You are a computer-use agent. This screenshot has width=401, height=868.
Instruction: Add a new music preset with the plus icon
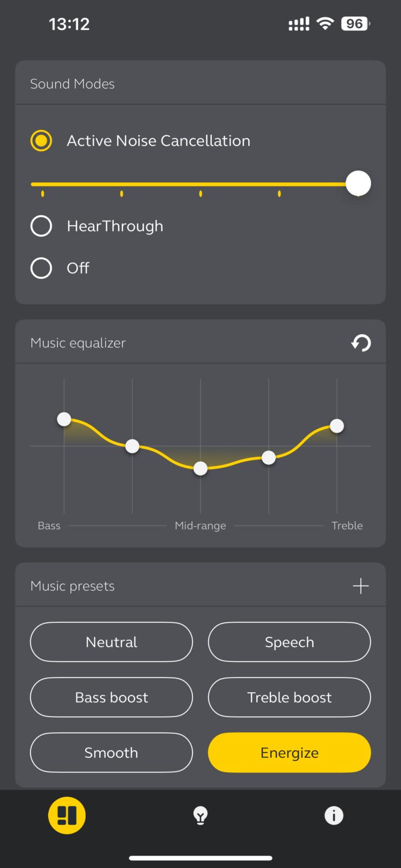[361, 586]
